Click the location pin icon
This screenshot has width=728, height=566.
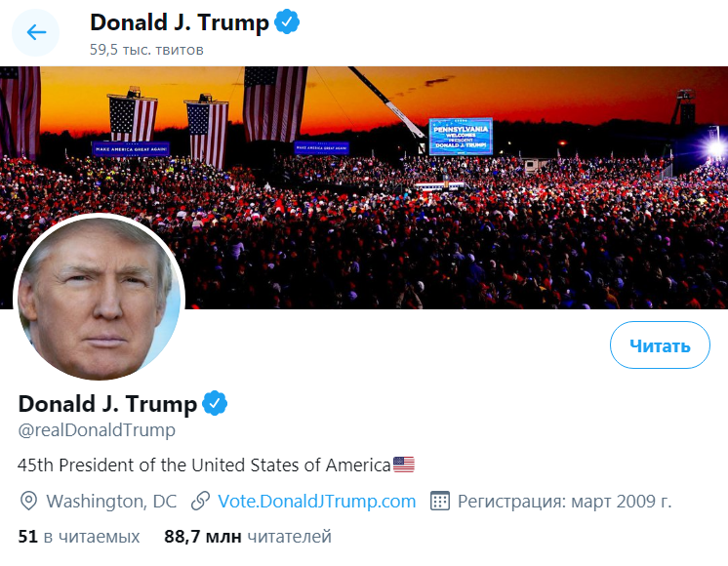[x=29, y=502]
